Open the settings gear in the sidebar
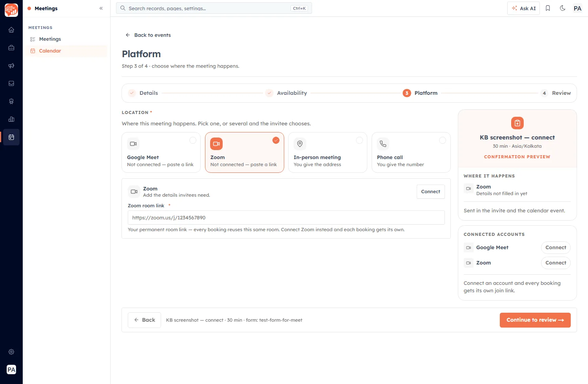 11,352
